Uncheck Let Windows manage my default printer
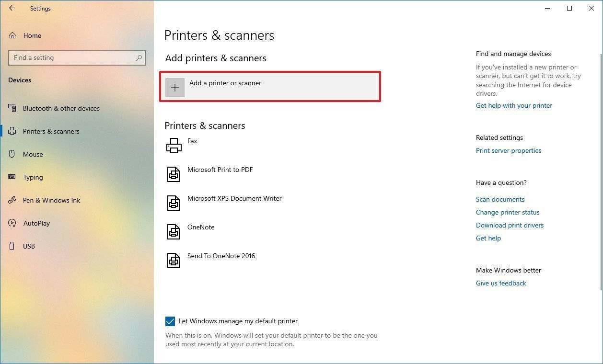The image size is (603, 364). pos(170,321)
